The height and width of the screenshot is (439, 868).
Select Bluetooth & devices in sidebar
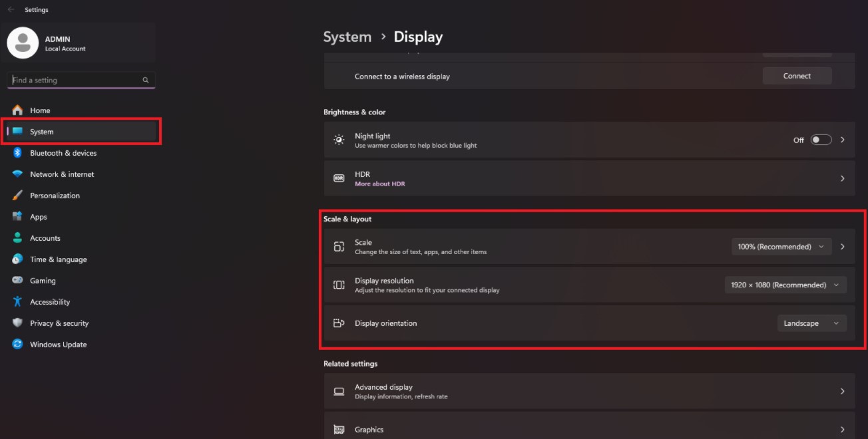81,153
